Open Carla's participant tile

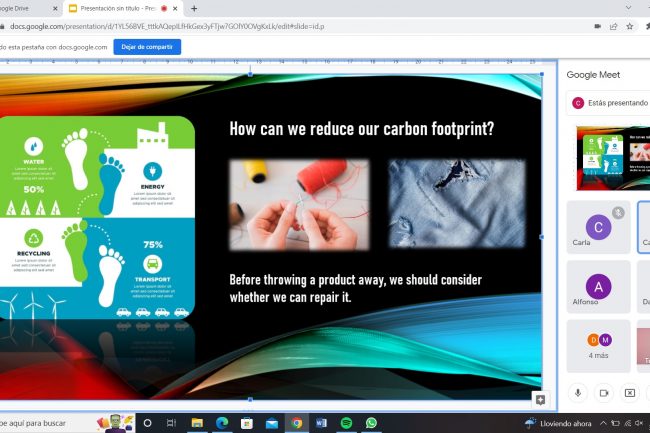(598, 227)
